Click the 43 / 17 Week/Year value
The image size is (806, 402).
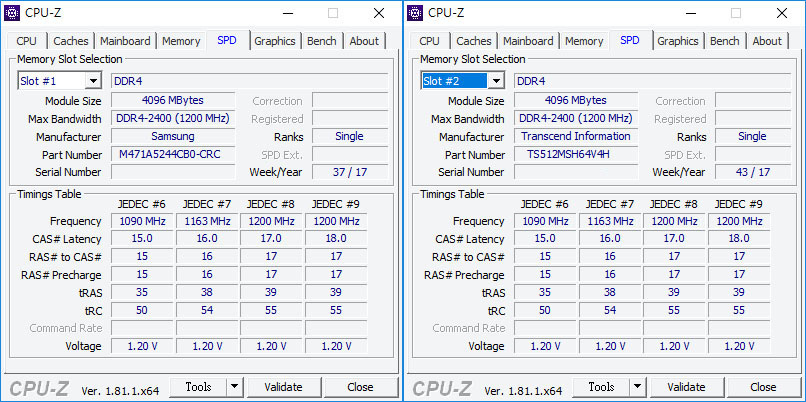[753, 172]
